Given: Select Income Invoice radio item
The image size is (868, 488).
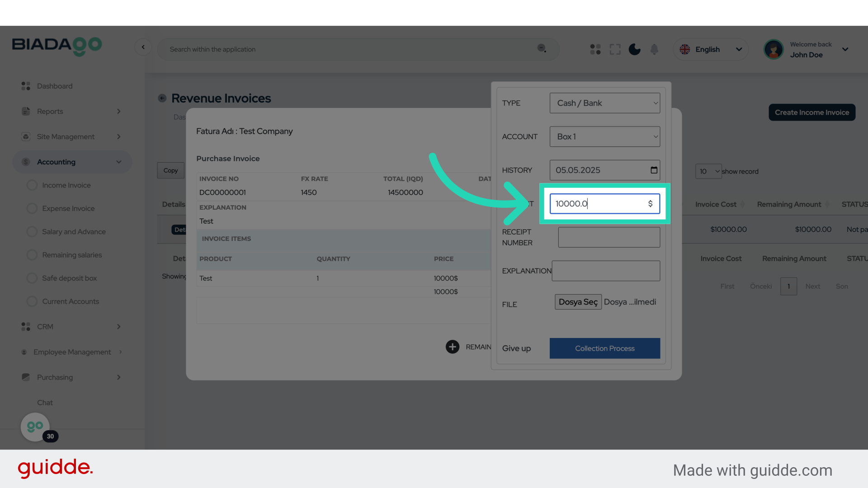Looking at the screenshot, I should 32,185.
